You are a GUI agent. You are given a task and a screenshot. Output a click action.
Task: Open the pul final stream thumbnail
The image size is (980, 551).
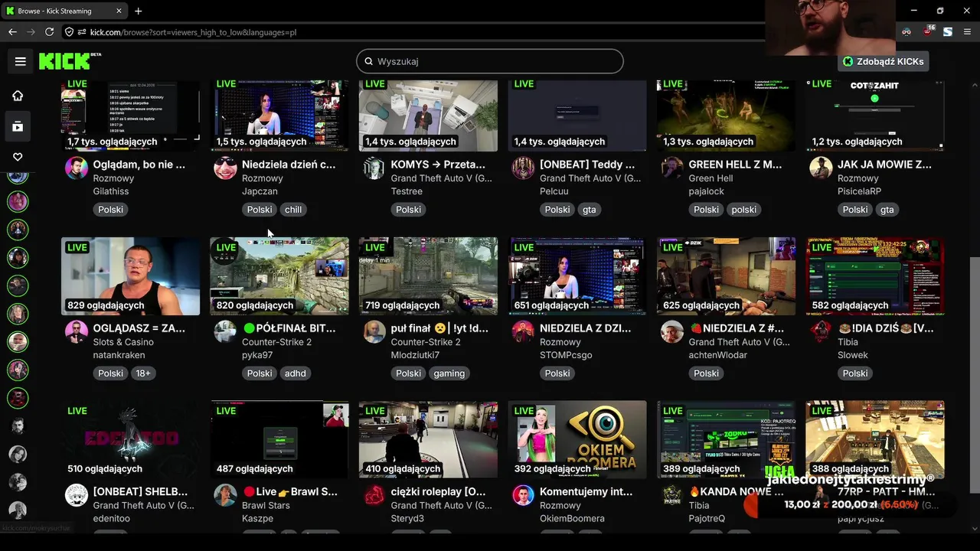(428, 276)
